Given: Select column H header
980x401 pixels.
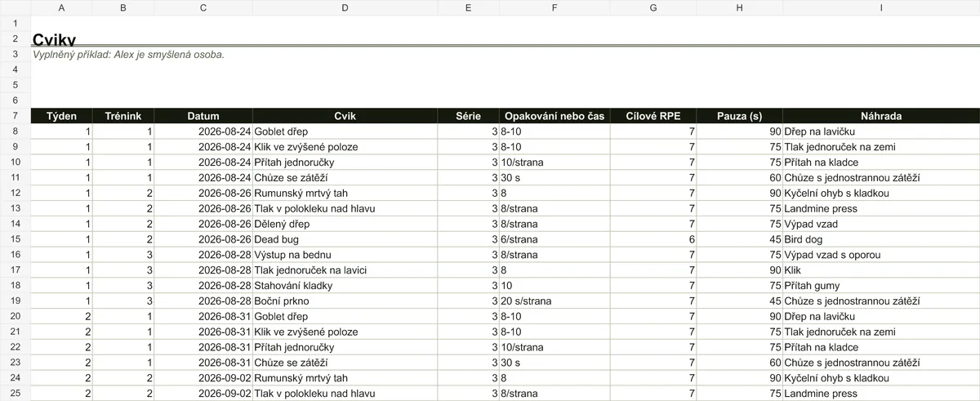Looking at the screenshot, I should click(739, 7).
